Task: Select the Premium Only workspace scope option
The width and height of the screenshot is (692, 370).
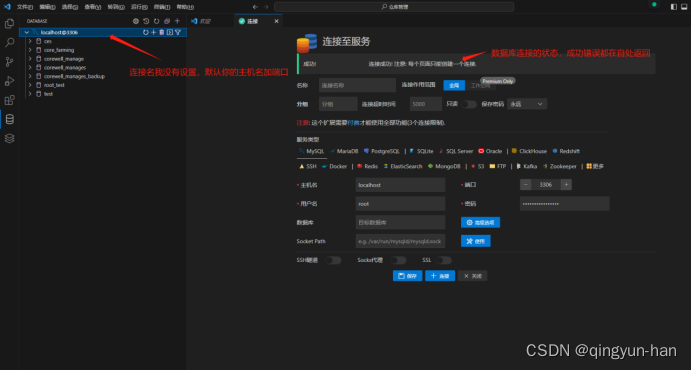Action: pyautogui.click(x=481, y=85)
